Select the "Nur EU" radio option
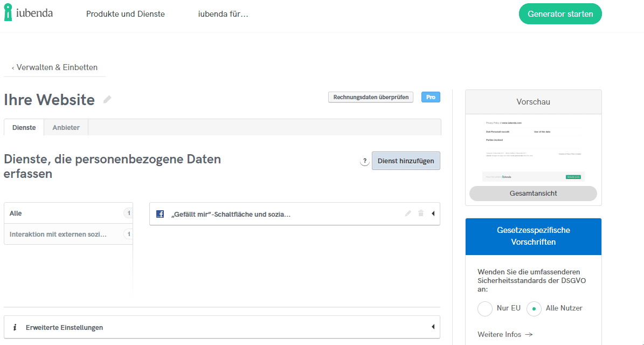644x345 pixels. [485, 308]
